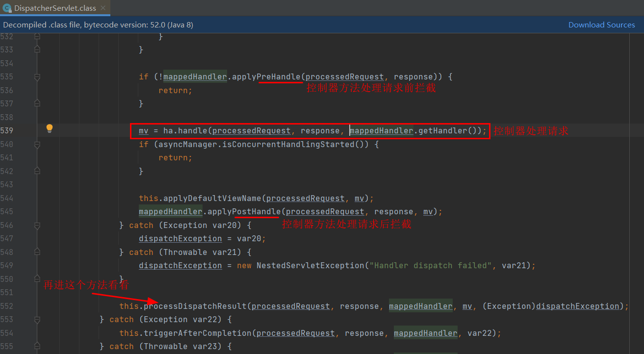The width and height of the screenshot is (644, 354).
Task: Toggle the fold marker at line 550
Action: (x=37, y=279)
